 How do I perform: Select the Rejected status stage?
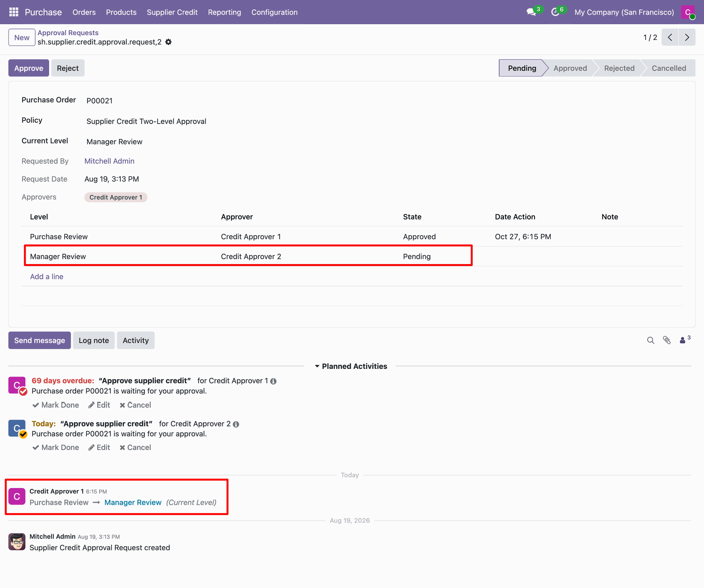click(x=619, y=68)
